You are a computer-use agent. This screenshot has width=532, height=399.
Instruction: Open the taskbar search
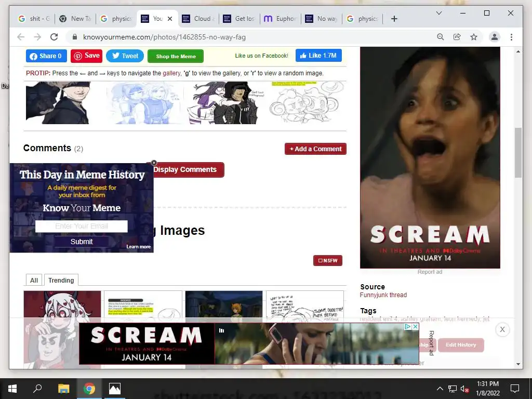(37, 389)
